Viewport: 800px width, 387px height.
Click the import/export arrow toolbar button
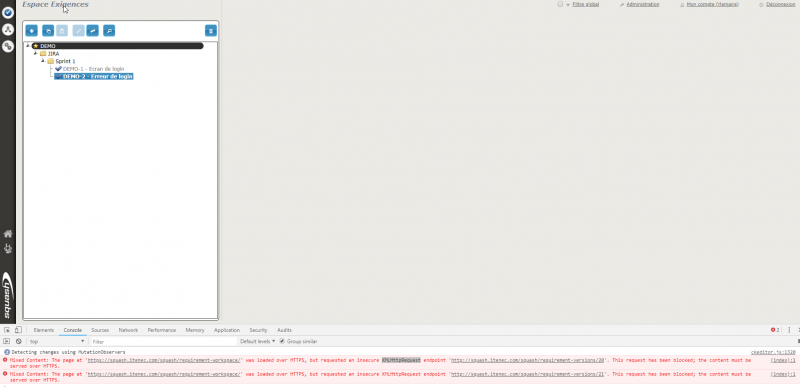[x=92, y=31]
